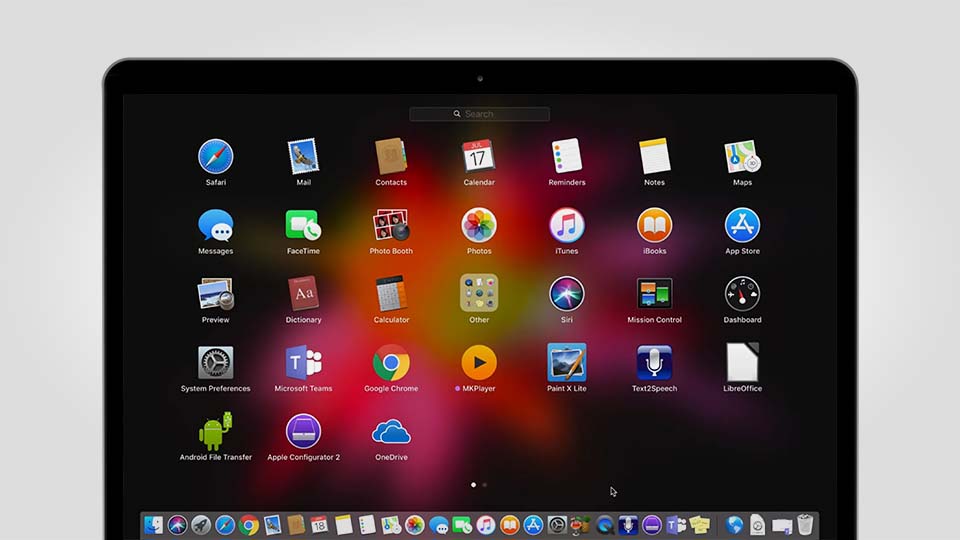Open the Dictionary app
Viewport: 960px width, 540px height.
pyautogui.click(x=303, y=294)
